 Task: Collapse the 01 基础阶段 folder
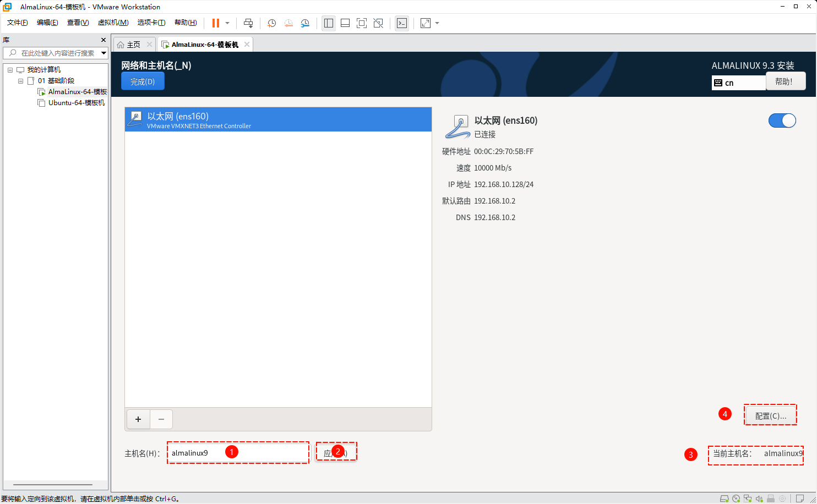pos(20,81)
